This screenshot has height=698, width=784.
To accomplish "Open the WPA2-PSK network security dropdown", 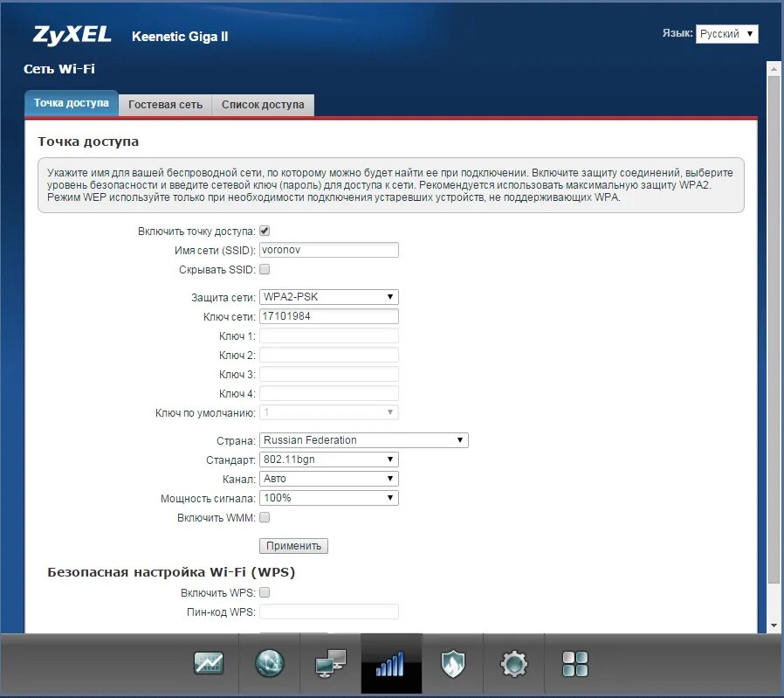I will click(x=329, y=297).
